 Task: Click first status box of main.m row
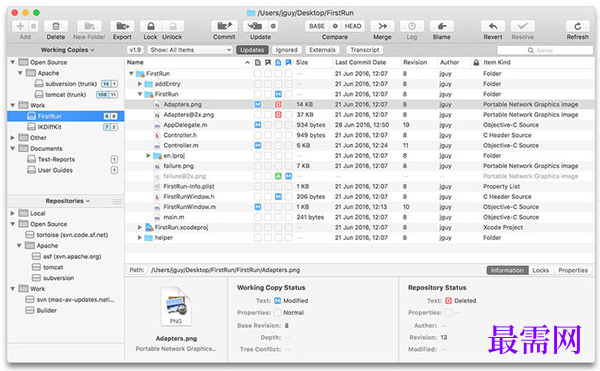pyautogui.click(x=258, y=217)
